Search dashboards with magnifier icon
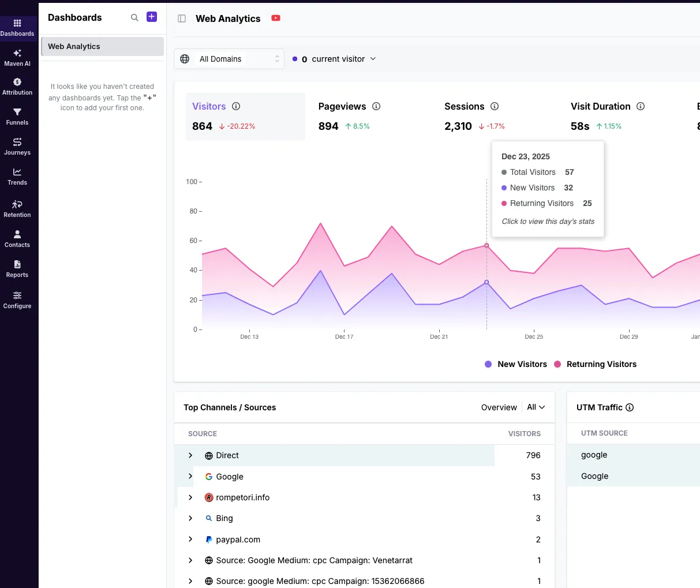The width and height of the screenshot is (700, 588). (x=134, y=18)
